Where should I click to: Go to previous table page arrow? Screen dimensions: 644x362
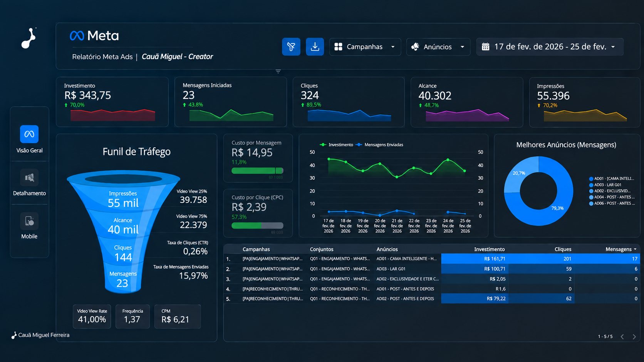click(622, 337)
